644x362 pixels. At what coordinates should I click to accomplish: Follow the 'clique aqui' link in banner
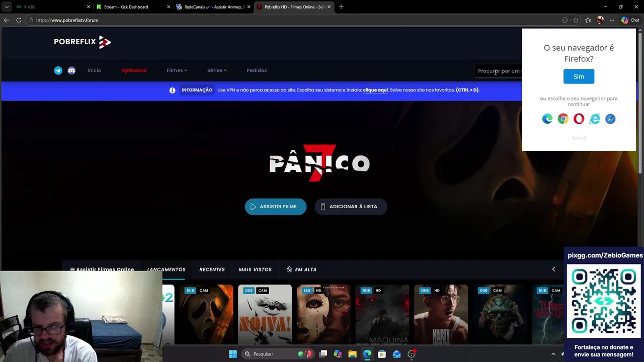(375, 90)
